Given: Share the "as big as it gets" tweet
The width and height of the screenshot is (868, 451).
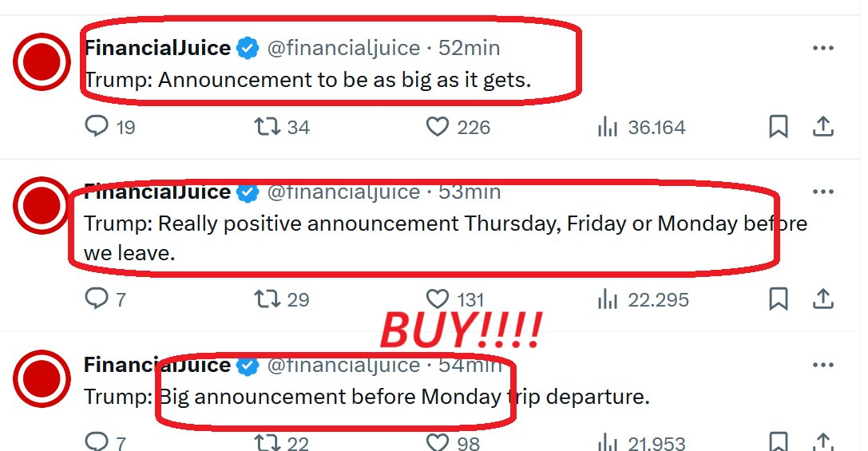Looking at the screenshot, I should pyautogui.click(x=823, y=127).
